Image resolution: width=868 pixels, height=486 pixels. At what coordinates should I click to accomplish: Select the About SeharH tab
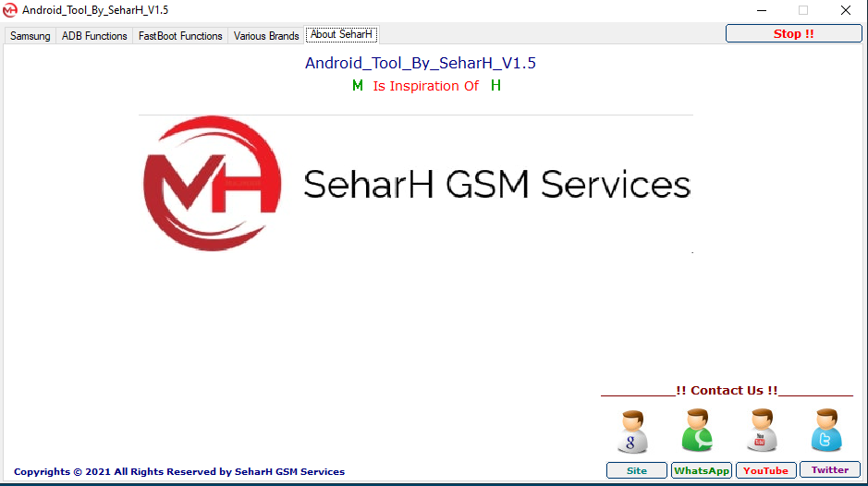coord(341,34)
